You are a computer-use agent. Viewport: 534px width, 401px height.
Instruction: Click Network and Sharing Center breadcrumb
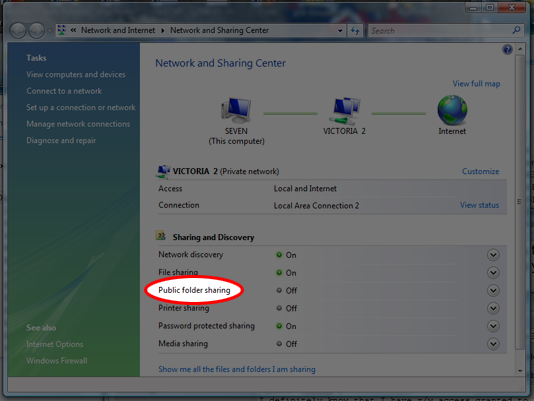pos(219,30)
